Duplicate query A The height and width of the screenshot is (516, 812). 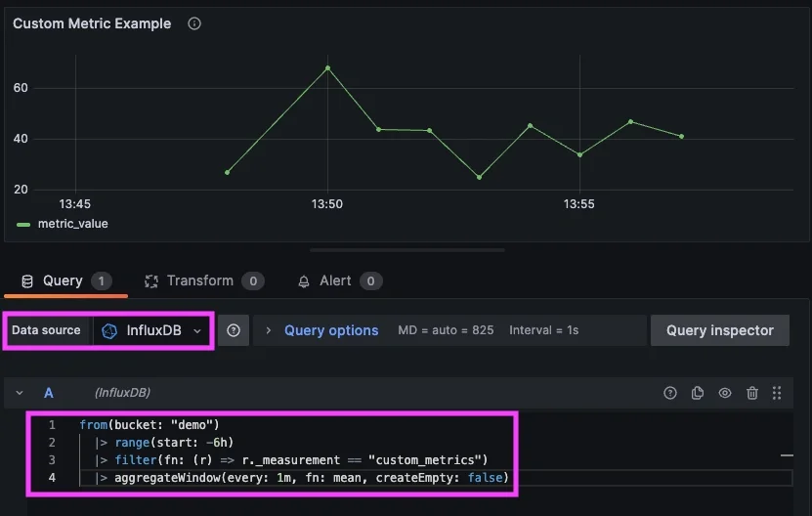pos(698,393)
